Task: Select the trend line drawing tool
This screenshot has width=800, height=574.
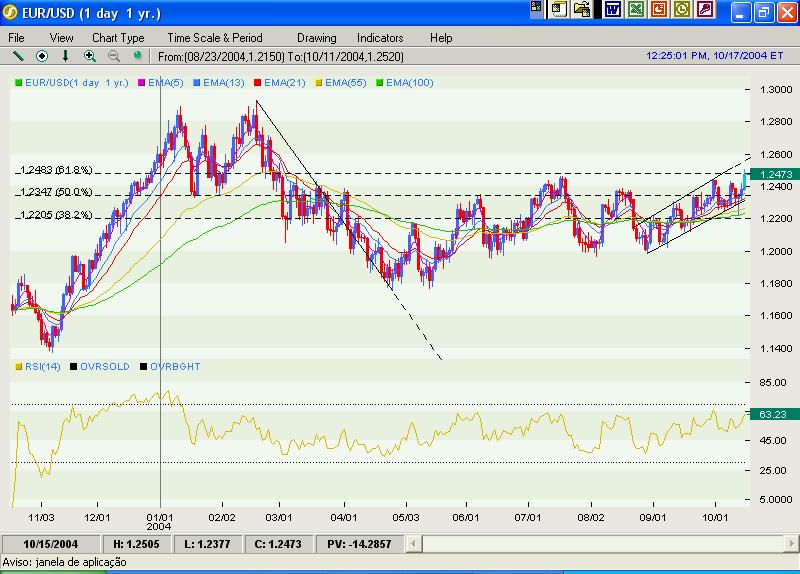Action: [18, 56]
